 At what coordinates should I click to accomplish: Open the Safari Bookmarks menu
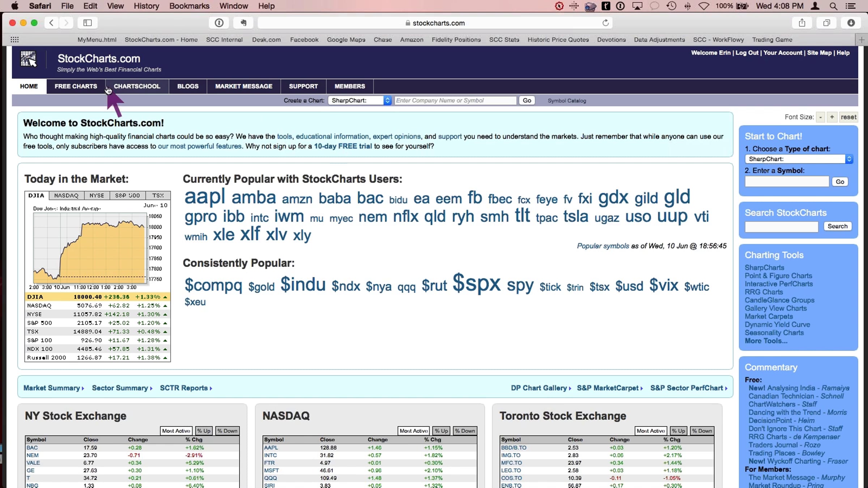click(x=189, y=6)
